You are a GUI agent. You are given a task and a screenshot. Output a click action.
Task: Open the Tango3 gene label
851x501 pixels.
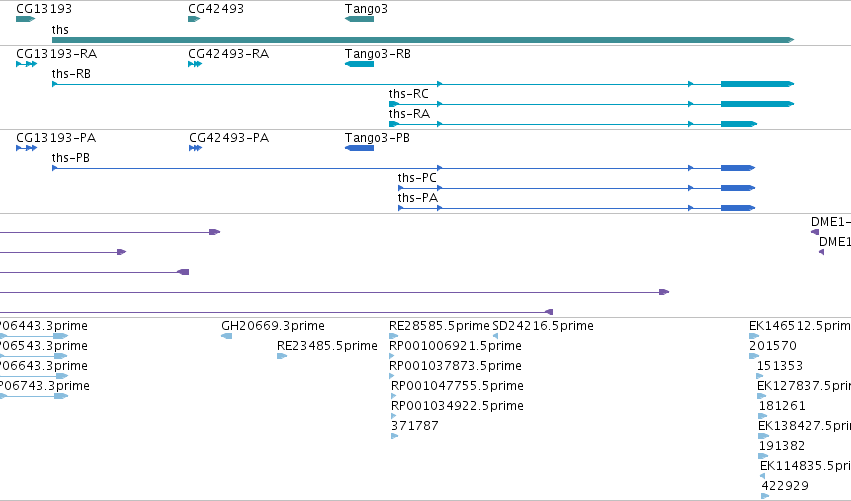pyautogui.click(x=366, y=9)
